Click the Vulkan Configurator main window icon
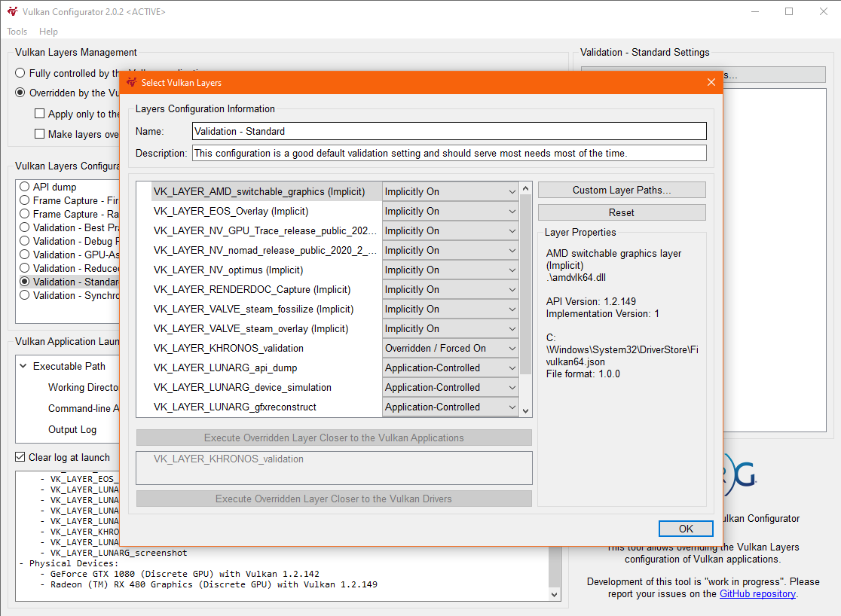The width and height of the screenshot is (841, 616). point(11,11)
